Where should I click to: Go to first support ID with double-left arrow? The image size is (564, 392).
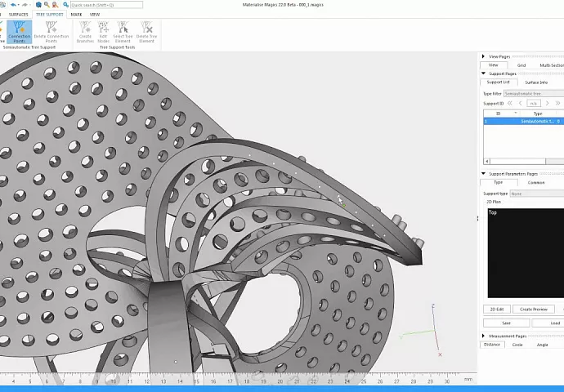[x=510, y=103]
